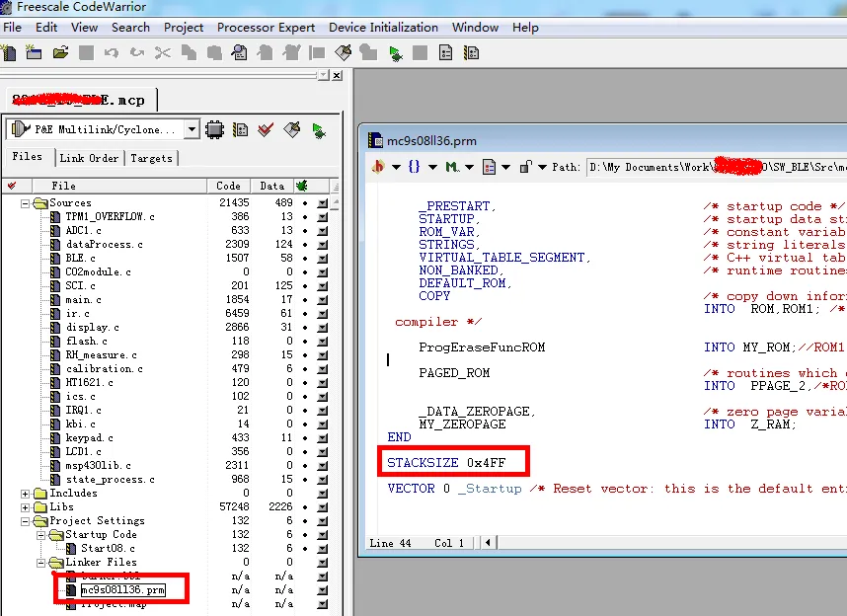847x616 pixels.
Task: Click the document settings icon in editor
Action: coord(489,167)
